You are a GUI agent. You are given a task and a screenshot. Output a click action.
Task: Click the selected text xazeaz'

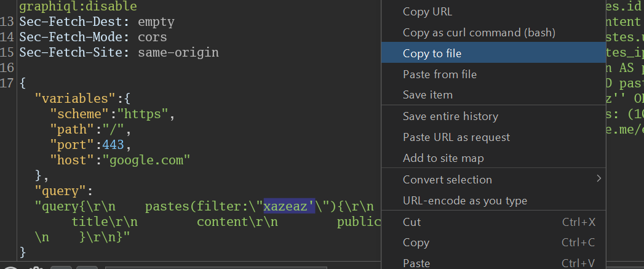[x=289, y=206]
